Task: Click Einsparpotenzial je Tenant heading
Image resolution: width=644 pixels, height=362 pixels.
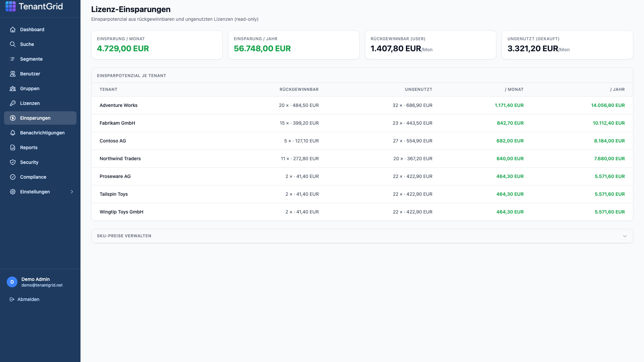Action: tap(131, 76)
